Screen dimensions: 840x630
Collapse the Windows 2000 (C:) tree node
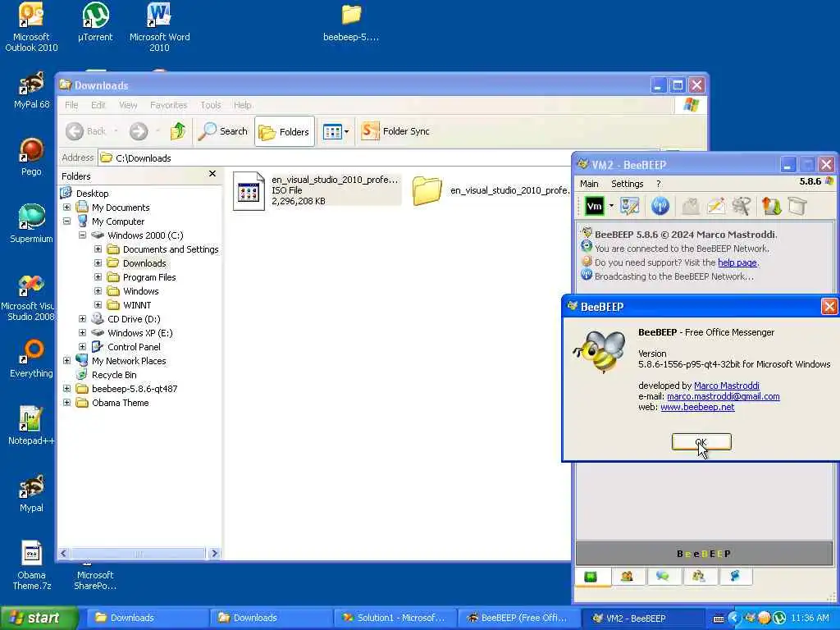(83, 235)
